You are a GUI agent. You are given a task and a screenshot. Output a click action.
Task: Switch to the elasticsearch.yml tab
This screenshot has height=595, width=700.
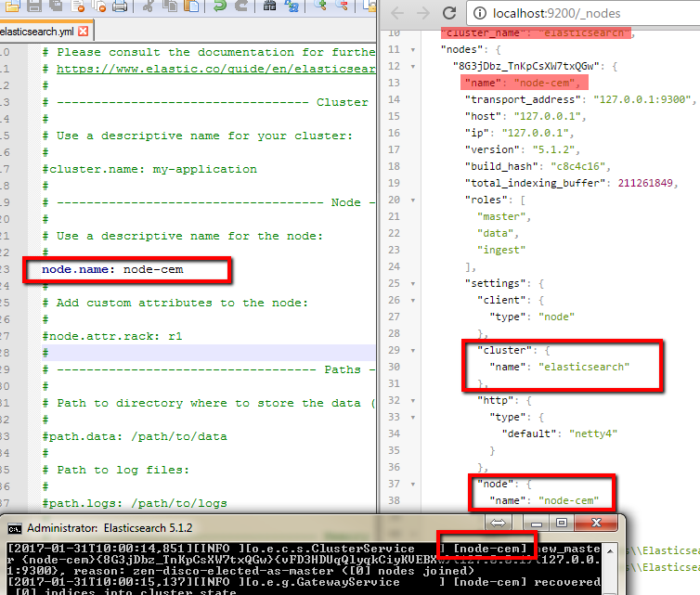tap(39, 31)
